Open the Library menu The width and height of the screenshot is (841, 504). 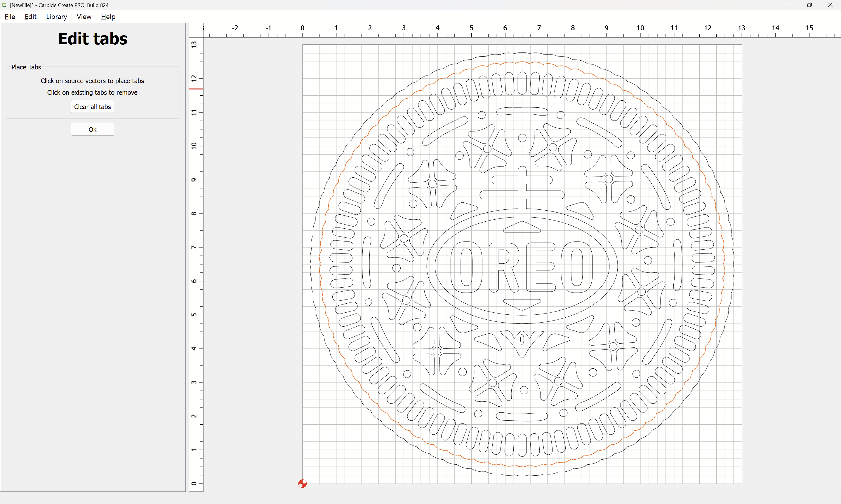tap(56, 17)
